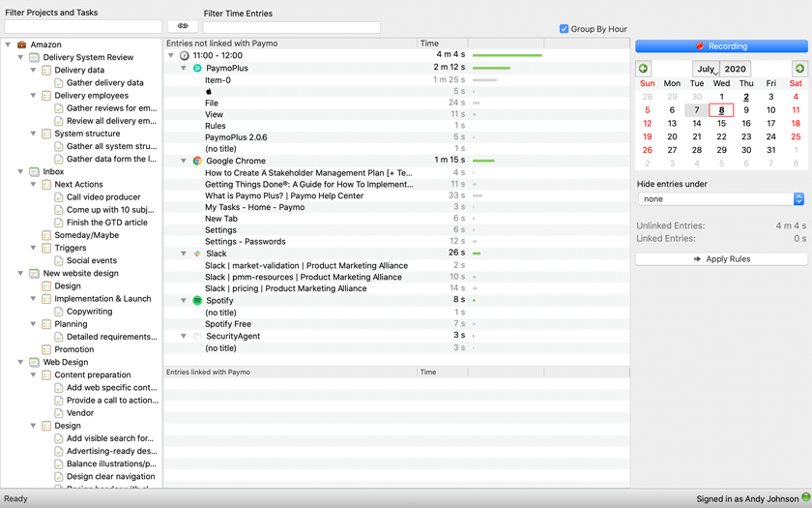The width and height of the screenshot is (812, 508).
Task: Click the Slack app icon
Action: click(x=197, y=254)
